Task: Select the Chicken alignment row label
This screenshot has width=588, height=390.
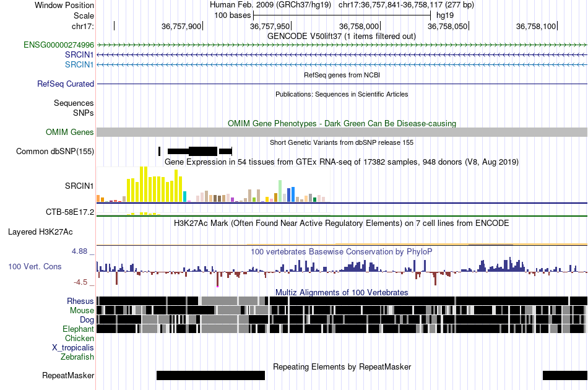Action: click(x=79, y=338)
